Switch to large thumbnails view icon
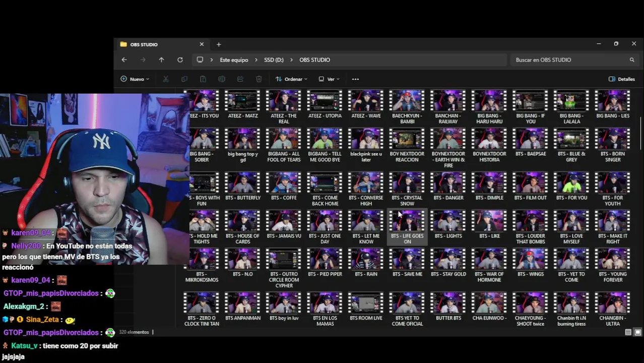The height and width of the screenshot is (363, 644). [x=637, y=332]
